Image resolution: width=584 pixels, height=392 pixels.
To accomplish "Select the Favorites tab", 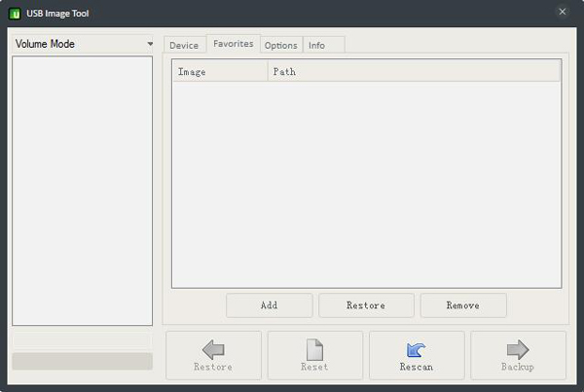I will pyautogui.click(x=234, y=44).
